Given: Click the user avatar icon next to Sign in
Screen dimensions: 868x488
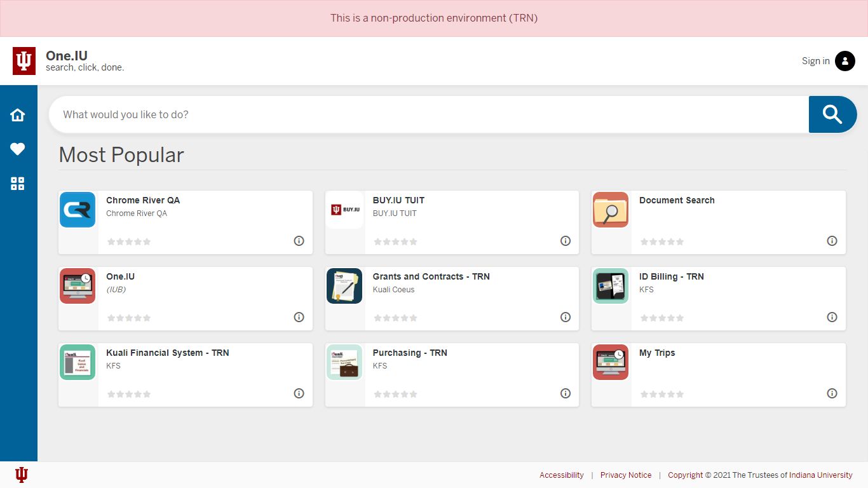Looking at the screenshot, I should (845, 61).
